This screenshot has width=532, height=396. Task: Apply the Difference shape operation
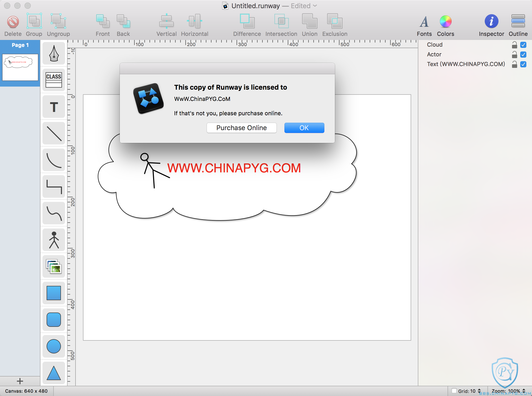point(247,21)
